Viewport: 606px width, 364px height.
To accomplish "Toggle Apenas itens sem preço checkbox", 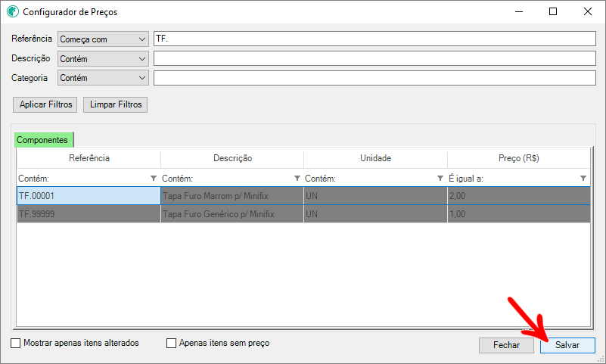I will 171,343.
